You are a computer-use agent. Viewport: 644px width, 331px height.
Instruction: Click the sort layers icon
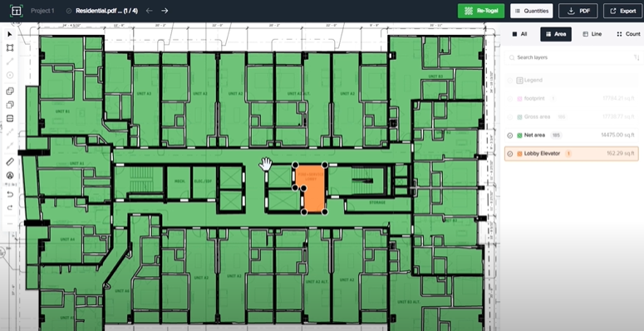click(x=637, y=57)
